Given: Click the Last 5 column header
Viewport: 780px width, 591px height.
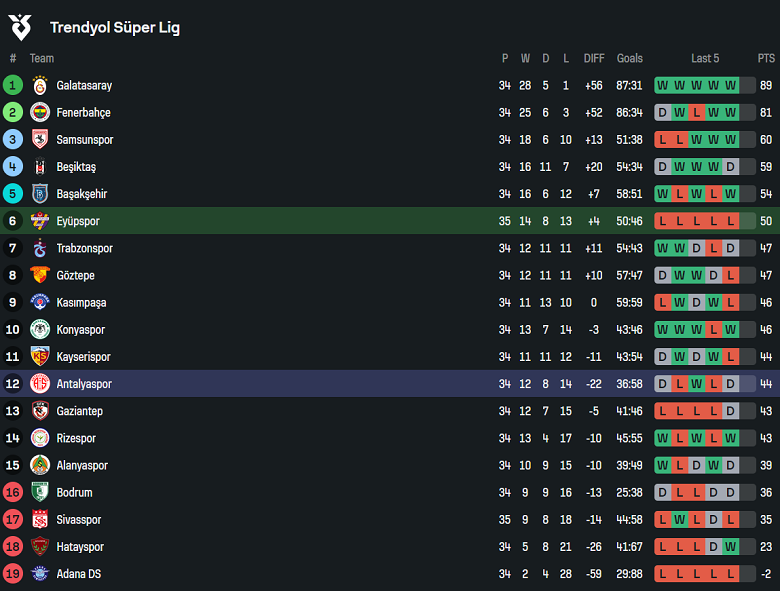Looking at the screenshot, I should 704,58.
